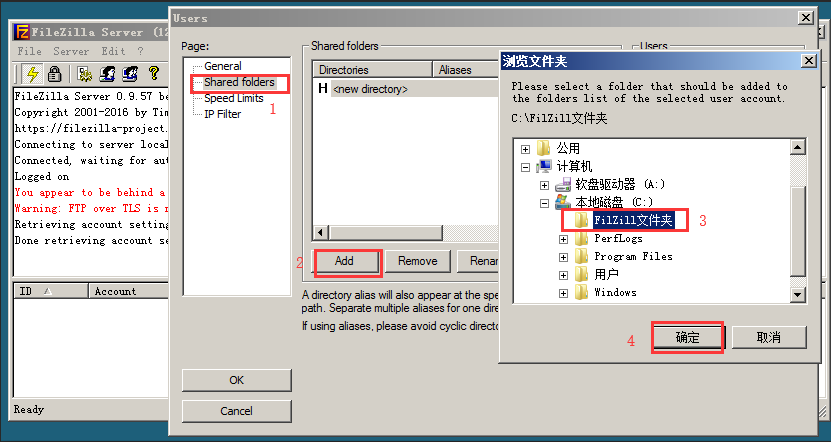
Task: Click the folder tree vertical scrollbar thumb
Action: pyautogui.click(x=798, y=231)
